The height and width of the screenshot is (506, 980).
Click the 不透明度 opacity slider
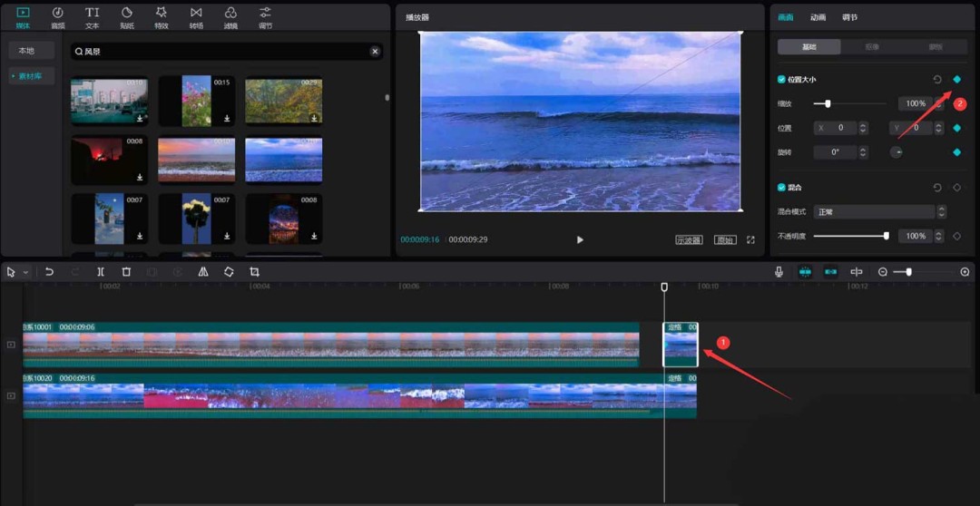[849, 236]
